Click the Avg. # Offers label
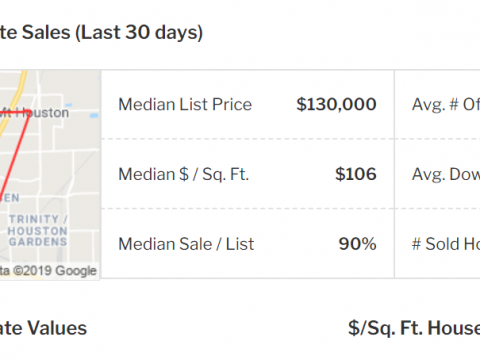This screenshot has height=360, width=480. 446,104
